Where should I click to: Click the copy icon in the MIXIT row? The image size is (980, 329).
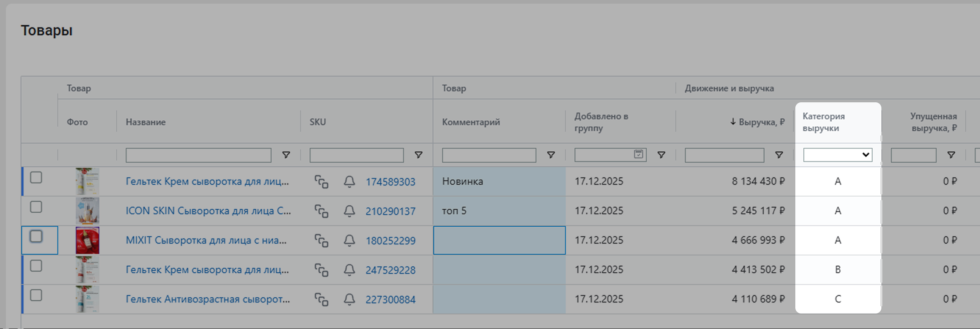pyautogui.click(x=322, y=241)
